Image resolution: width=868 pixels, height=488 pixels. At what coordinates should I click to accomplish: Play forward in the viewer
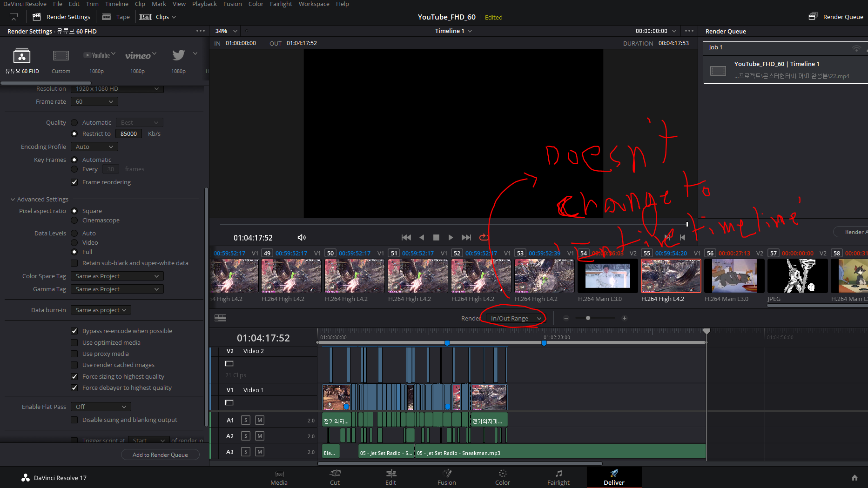click(451, 237)
